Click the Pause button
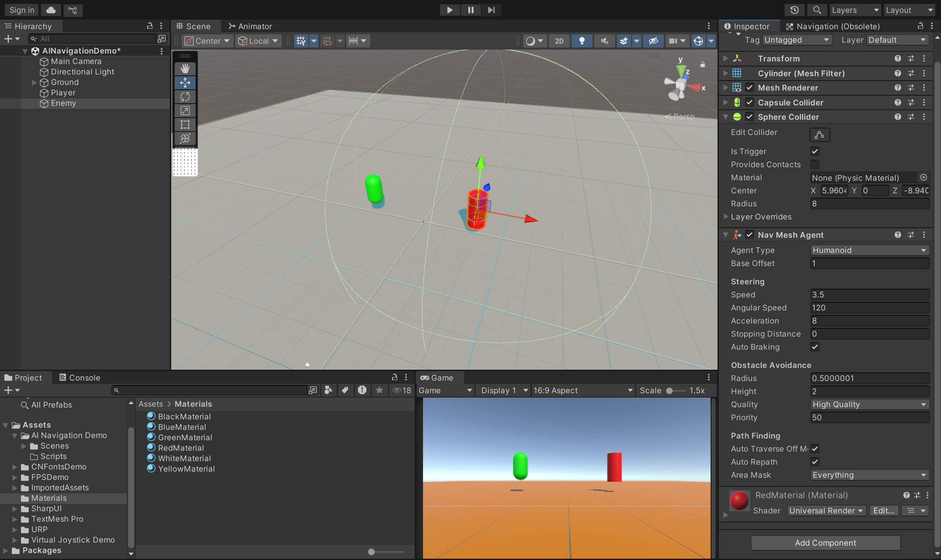This screenshot has height=560, width=941. click(470, 10)
